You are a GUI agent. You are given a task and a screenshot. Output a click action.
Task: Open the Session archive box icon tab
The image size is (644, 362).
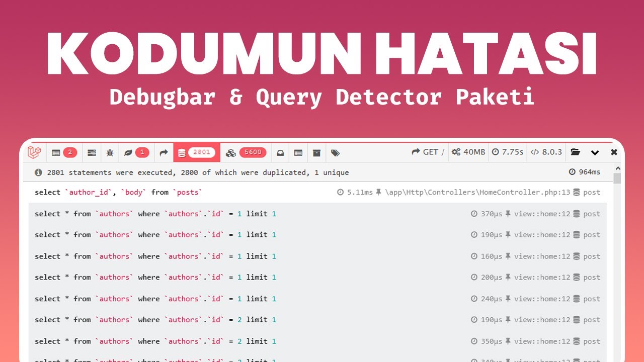316,152
